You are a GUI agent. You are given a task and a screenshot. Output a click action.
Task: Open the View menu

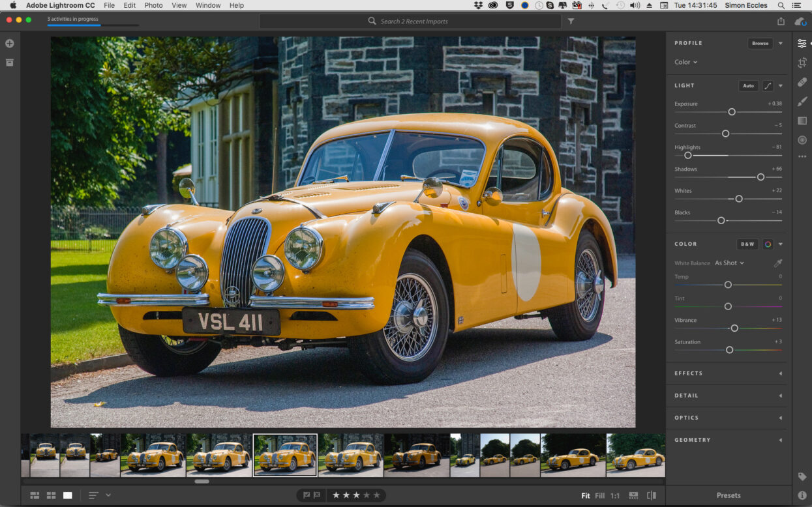pos(179,5)
